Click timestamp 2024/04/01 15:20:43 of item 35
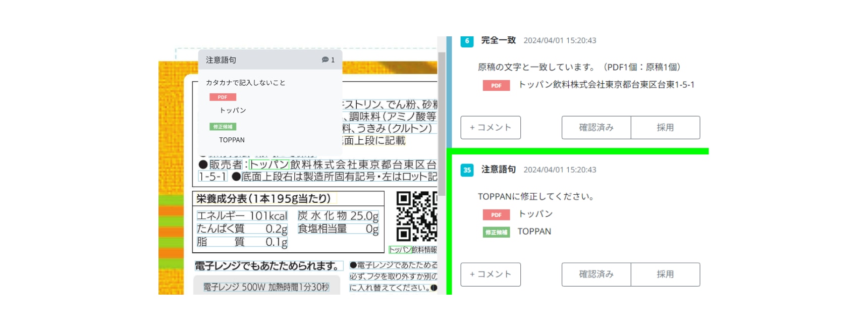 [560, 170]
